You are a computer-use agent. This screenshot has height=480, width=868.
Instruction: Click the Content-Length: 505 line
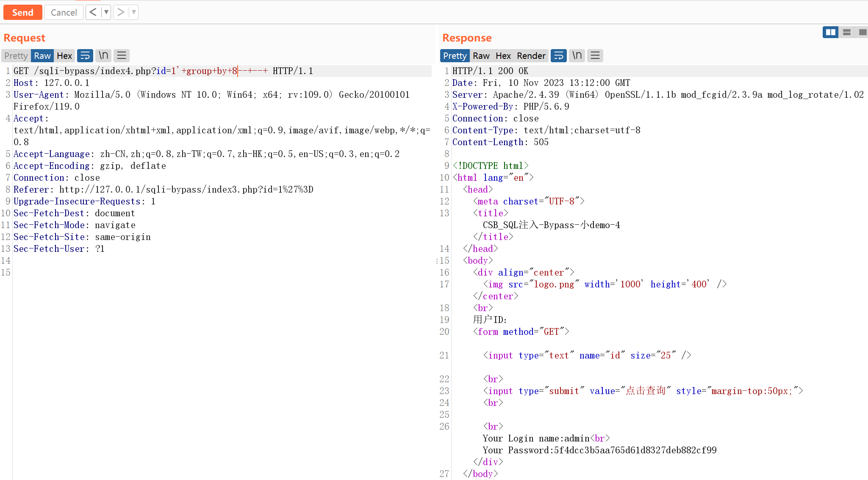(500, 142)
